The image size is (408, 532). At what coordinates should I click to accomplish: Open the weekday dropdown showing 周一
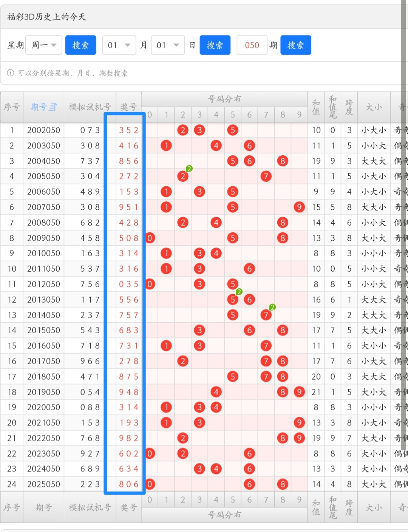click(x=44, y=45)
